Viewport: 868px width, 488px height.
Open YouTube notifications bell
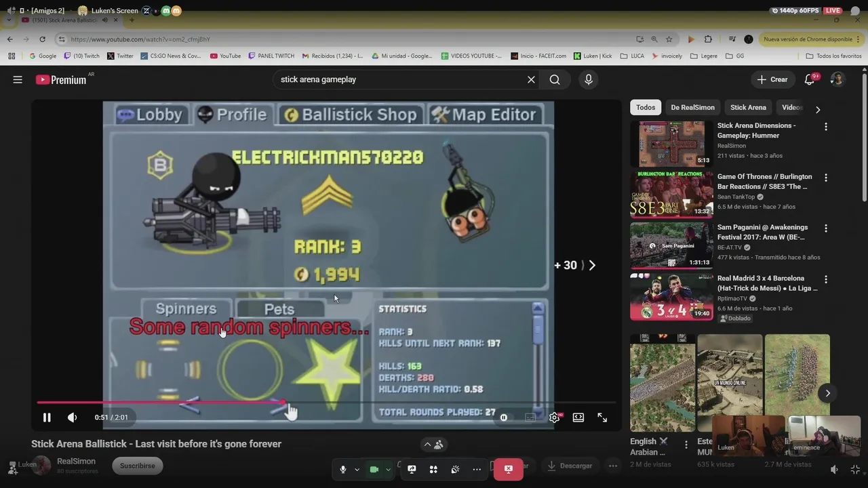click(810, 79)
